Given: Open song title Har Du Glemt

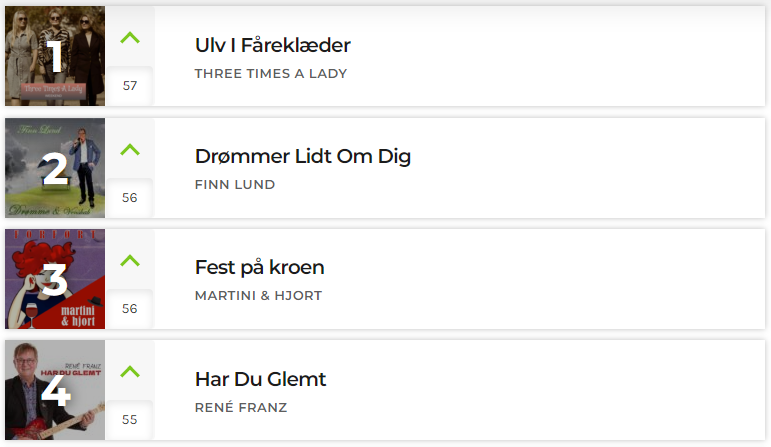Looking at the screenshot, I should coord(261,379).
